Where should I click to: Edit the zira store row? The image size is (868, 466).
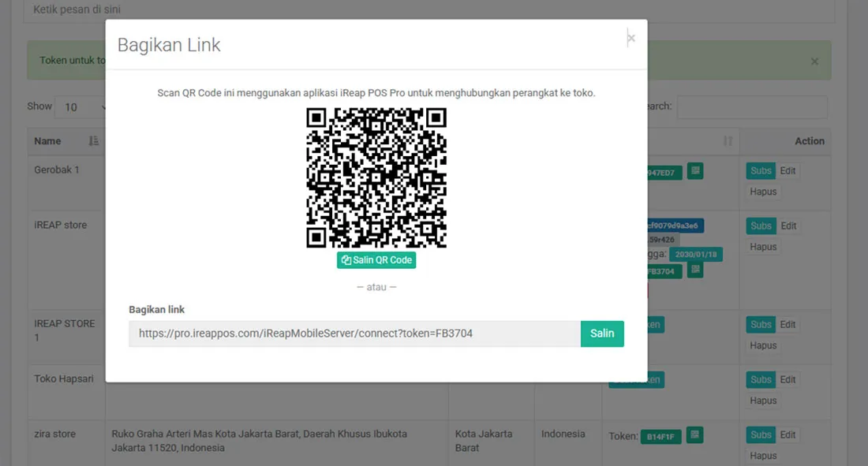[788, 435]
